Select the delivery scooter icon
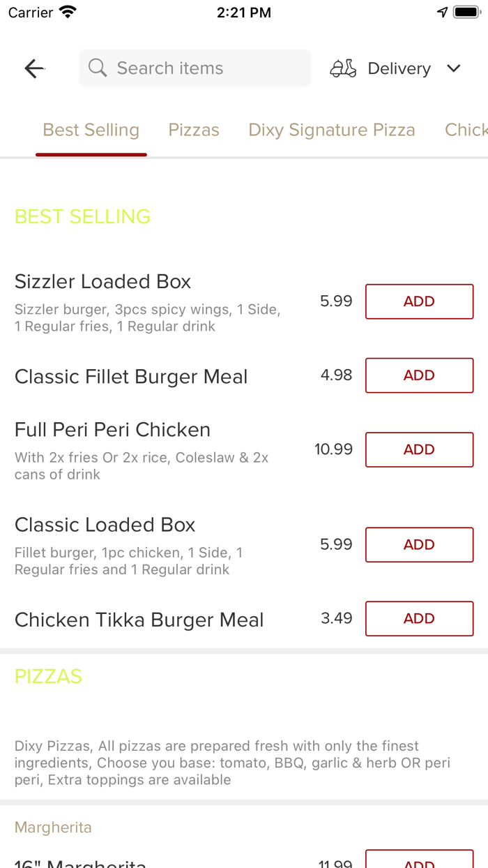488x868 pixels. tap(342, 68)
